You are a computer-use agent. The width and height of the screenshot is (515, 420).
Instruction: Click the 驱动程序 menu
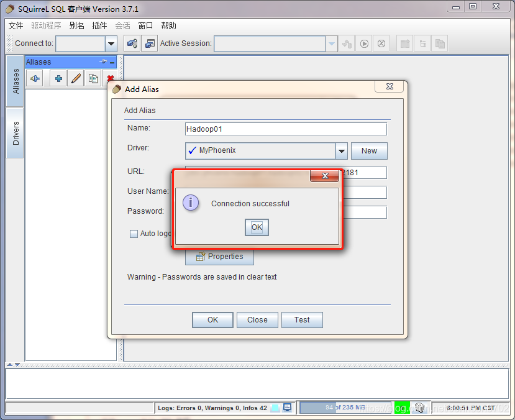tap(47, 25)
